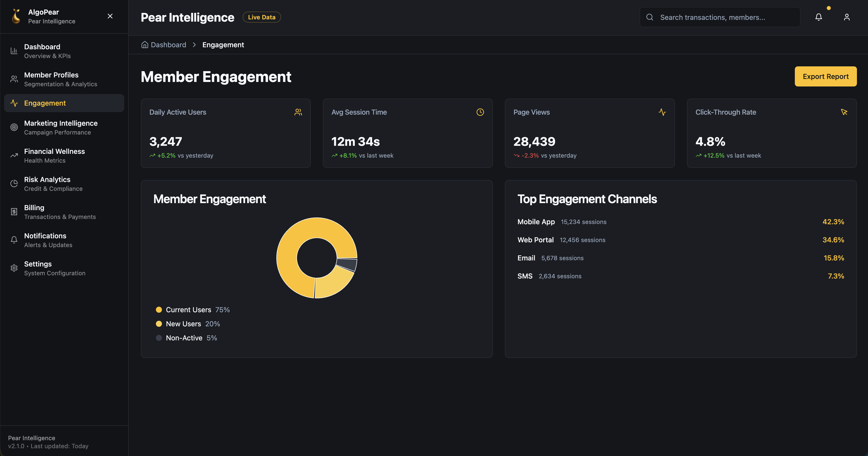868x456 pixels.
Task: Collapse the sidebar using the X control
Action: (110, 16)
